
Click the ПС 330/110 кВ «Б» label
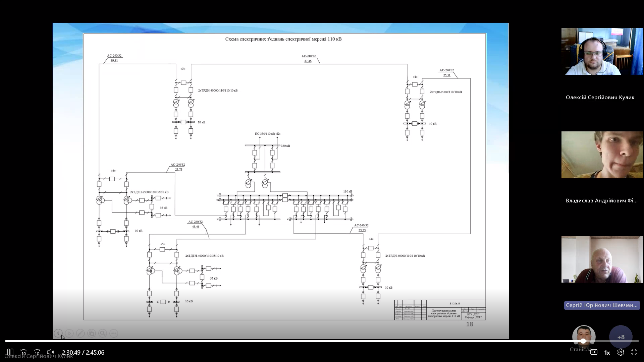[x=267, y=134]
